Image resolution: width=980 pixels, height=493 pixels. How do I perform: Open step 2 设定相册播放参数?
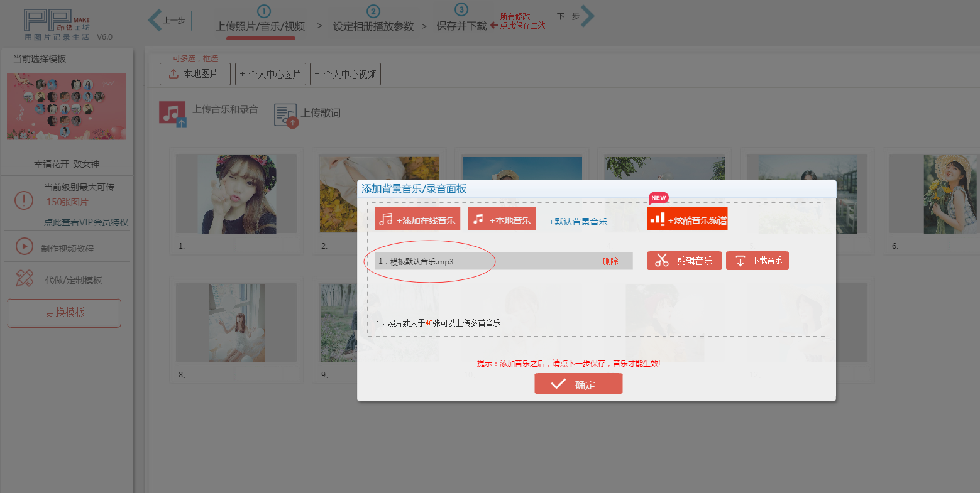click(x=373, y=26)
